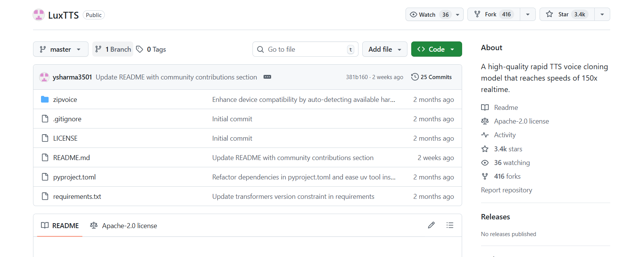
Task: Click the pulse icon beside Activity
Action: pyautogui.click(x=485, y=135)
